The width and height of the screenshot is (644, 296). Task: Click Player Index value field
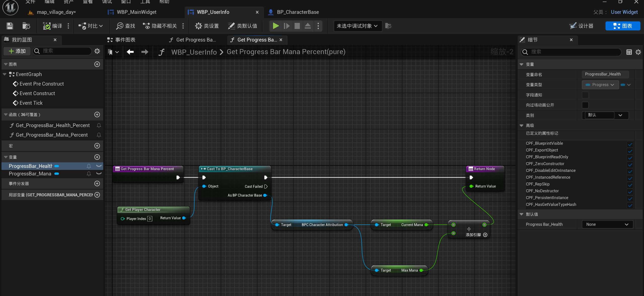(150, 218)
